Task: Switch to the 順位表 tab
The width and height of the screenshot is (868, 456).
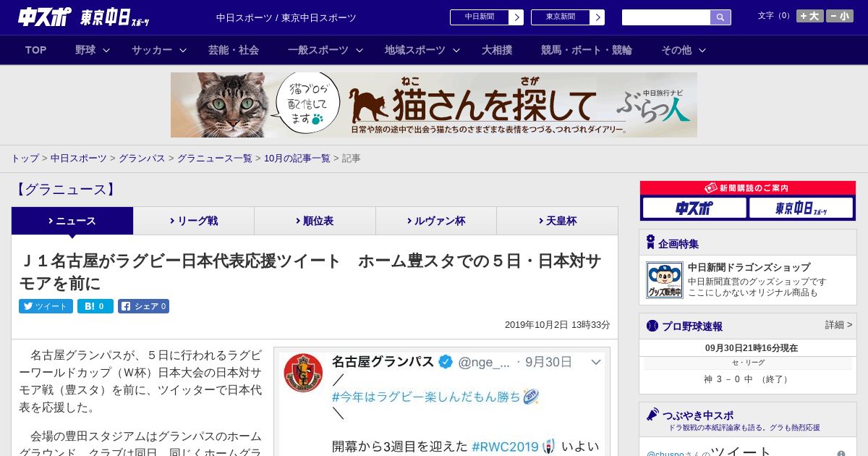Action: tap(315, 221)
